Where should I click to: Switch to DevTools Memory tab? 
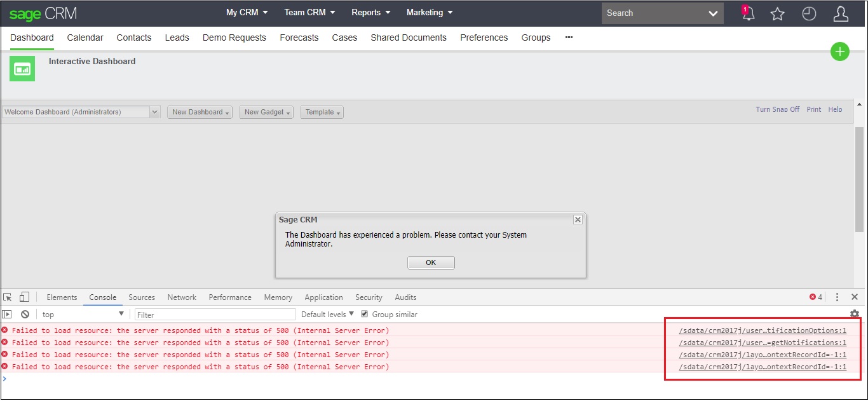click(278, 297)
